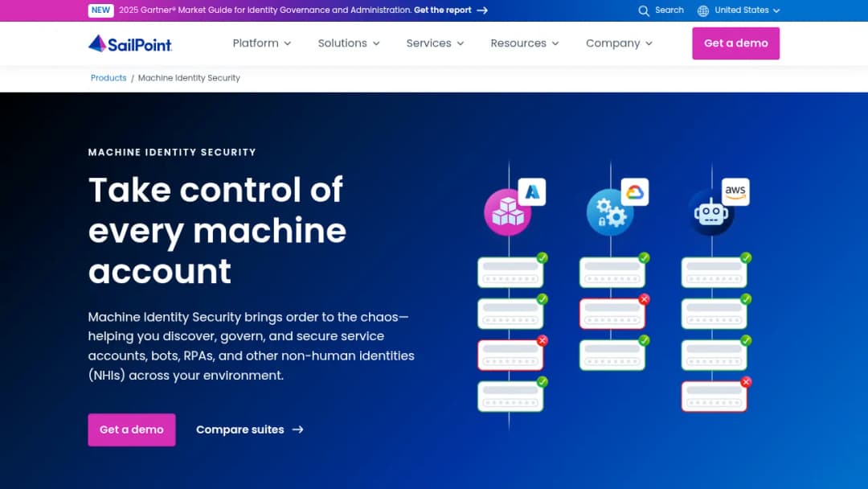
Task: Click top green check in Azure column
Action: 542,257
